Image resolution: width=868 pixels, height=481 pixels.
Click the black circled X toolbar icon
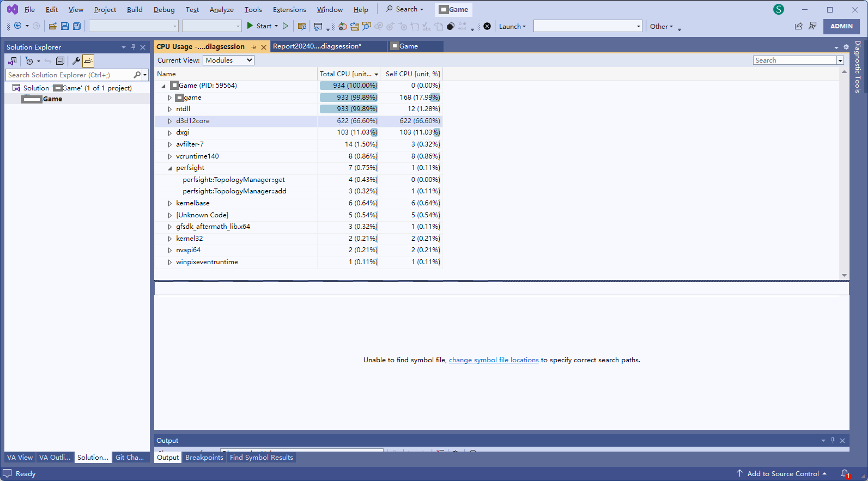pyautogui.click(x=487, y=26)
